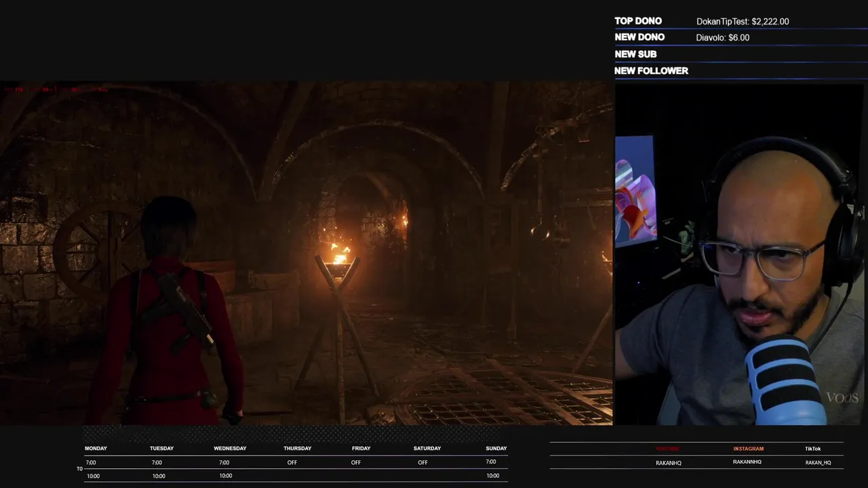Click the red YOUTUBE heading
Screen dimensions: 868x488
click(667, 449)
